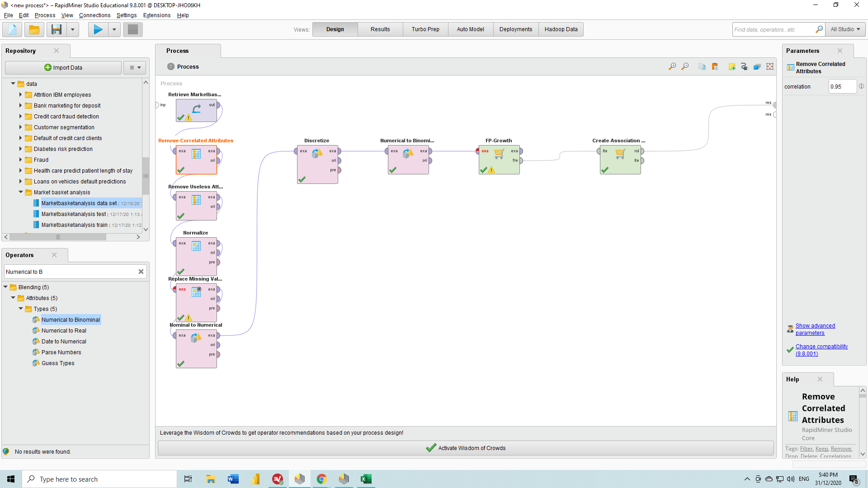Click the paste clipboard icon in the process toolbar
The width and height of the screenshot is (868, 488).
(x=715, y=67)
